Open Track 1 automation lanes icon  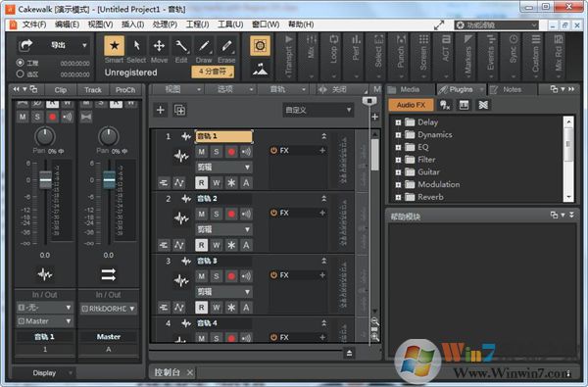[179, 183]
